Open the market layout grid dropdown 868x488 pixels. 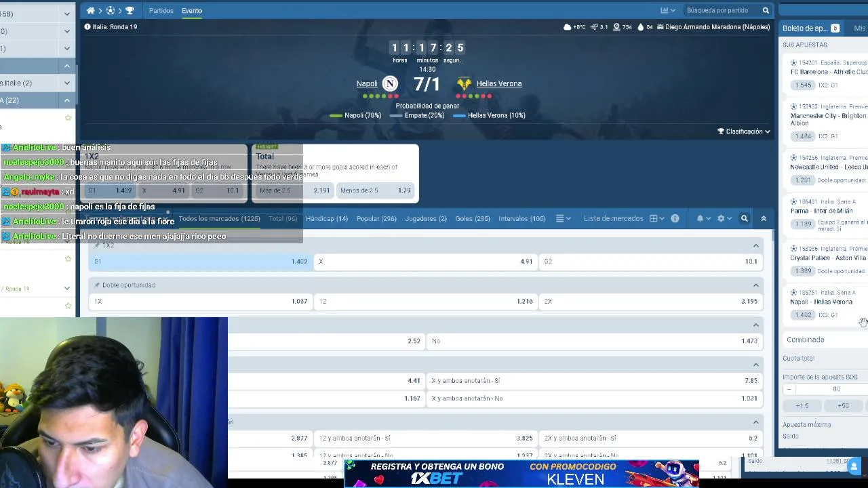(x=657, y=219)
